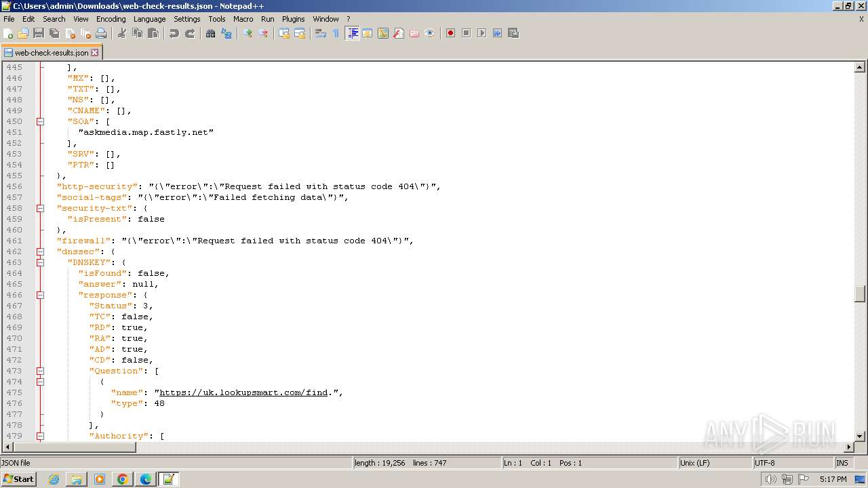Viewport: 868px width, 488px height.
Task: Open the Language menu
Action: pos(149,19)
